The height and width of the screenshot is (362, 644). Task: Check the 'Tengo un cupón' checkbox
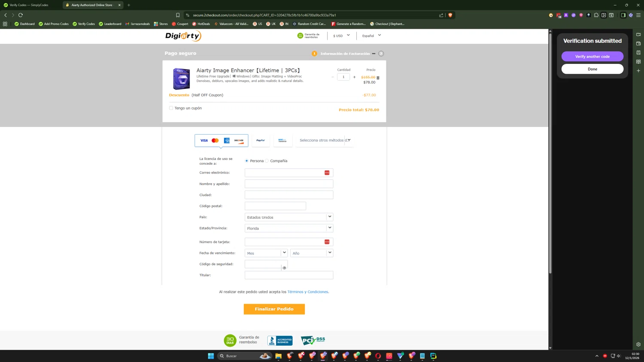171,108
